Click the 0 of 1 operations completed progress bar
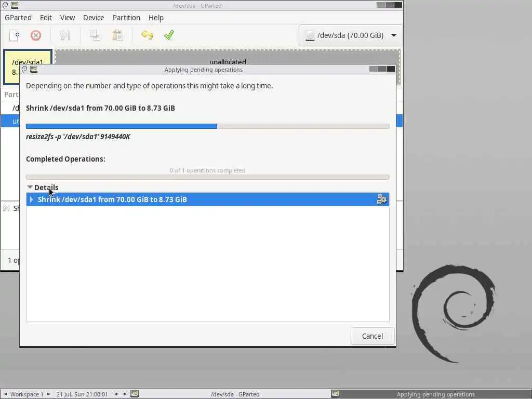The image size is (532, 399). click(x=208, y=177)
